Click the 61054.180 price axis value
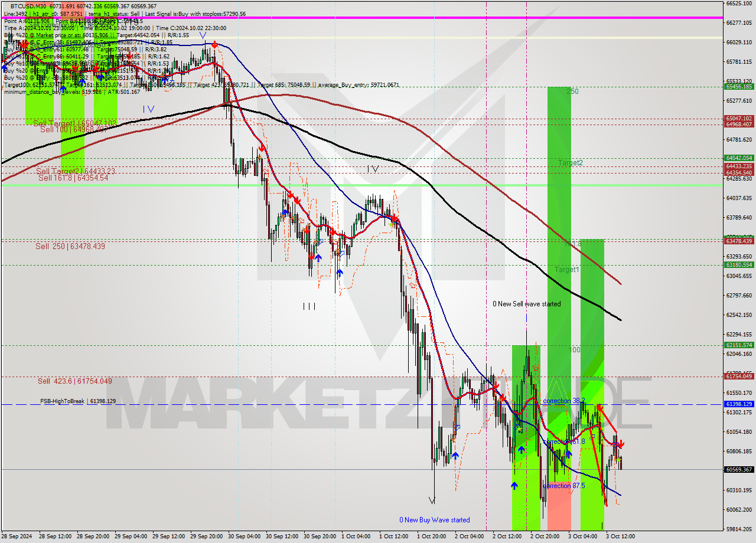The height and width of the screenshot is (543, 756). (739, 431)
